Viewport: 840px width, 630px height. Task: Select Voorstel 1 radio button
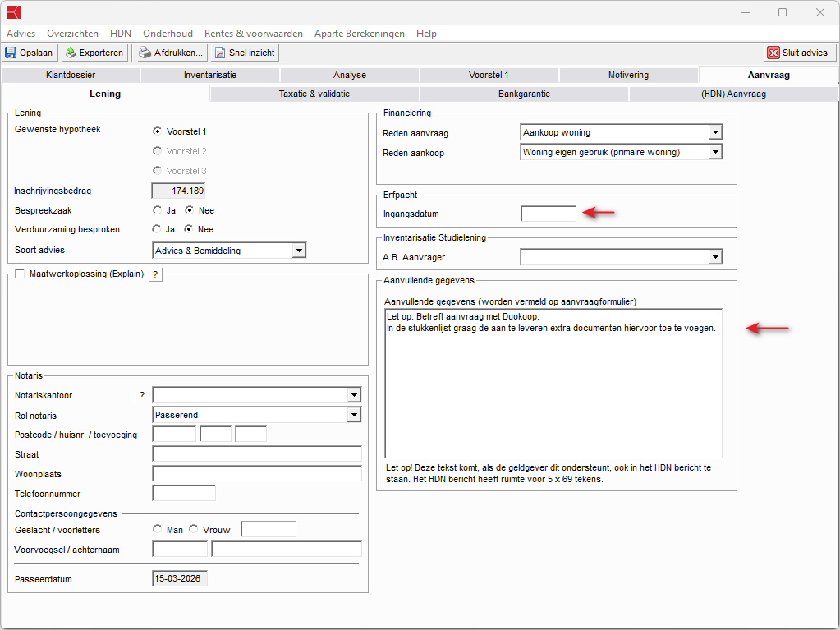[157, 131]
